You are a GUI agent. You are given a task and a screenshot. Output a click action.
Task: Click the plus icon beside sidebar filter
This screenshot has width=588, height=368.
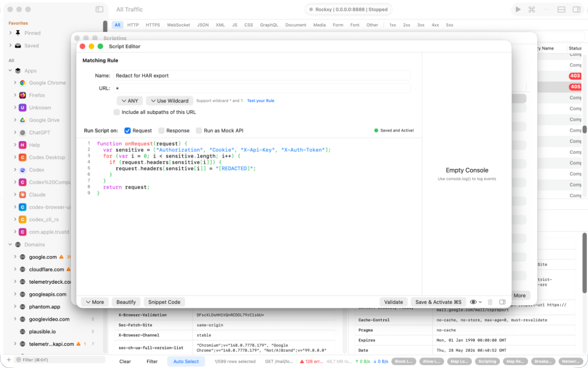(8, 360)
